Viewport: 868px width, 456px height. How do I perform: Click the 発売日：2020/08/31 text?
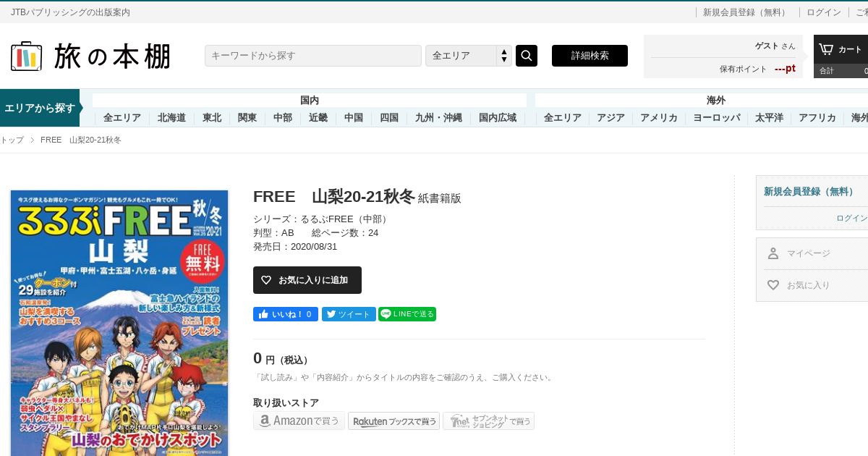click(x=295, y=246)
